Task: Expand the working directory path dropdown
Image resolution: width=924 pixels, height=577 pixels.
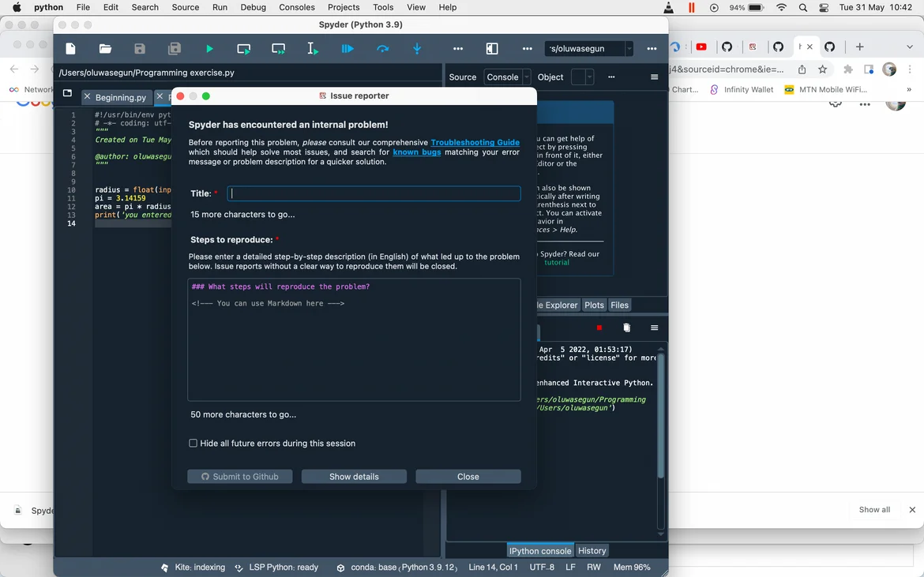Action: (629, 49)
